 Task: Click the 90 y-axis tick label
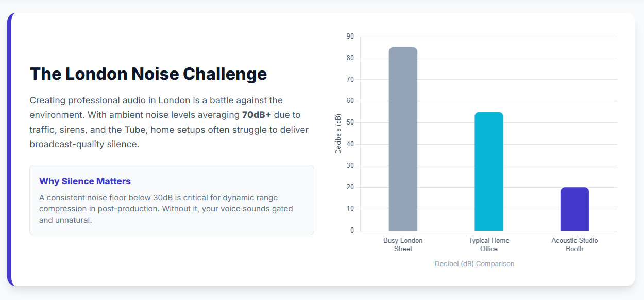point(350,37)
